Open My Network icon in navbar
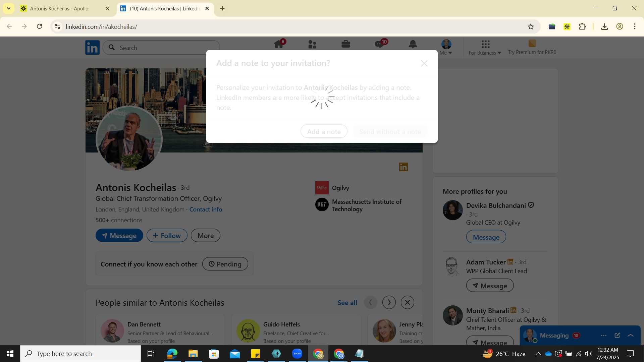Viewport: 644px width, 362px height. click(312, 44)
